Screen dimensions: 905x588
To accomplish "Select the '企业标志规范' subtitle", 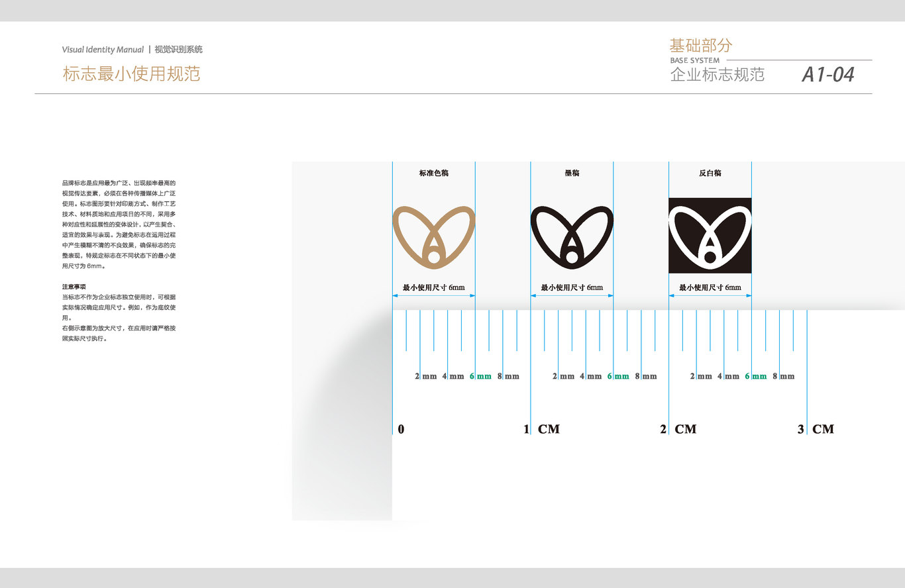I will point(718,75).
